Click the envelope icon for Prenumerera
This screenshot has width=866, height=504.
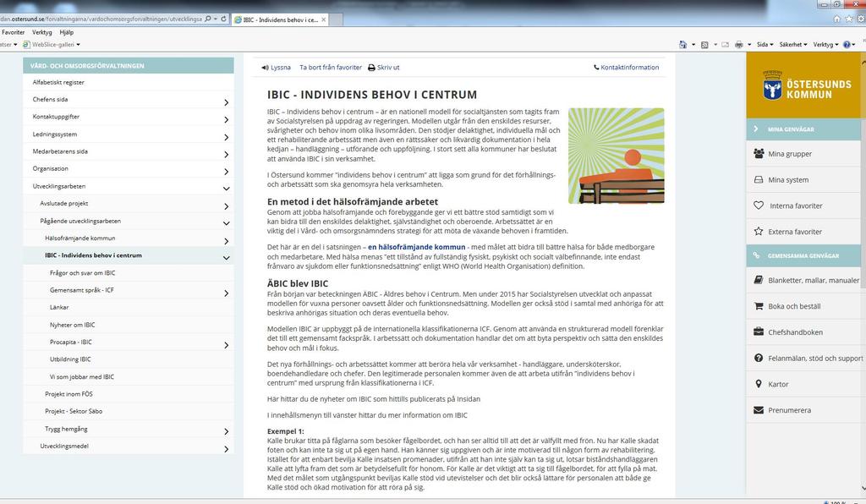tap(759, 409)
